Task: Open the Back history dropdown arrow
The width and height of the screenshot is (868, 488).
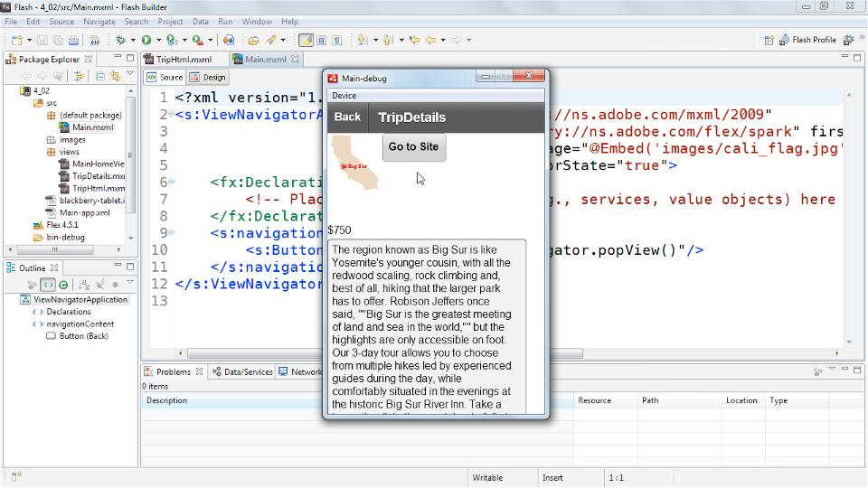Action: pyautogui.click(x=443, y=40)
